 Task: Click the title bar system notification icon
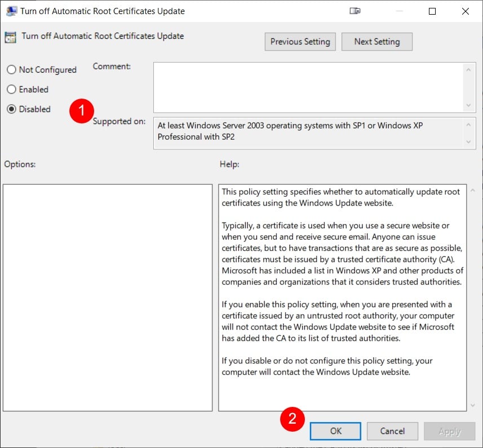(355, 11)
